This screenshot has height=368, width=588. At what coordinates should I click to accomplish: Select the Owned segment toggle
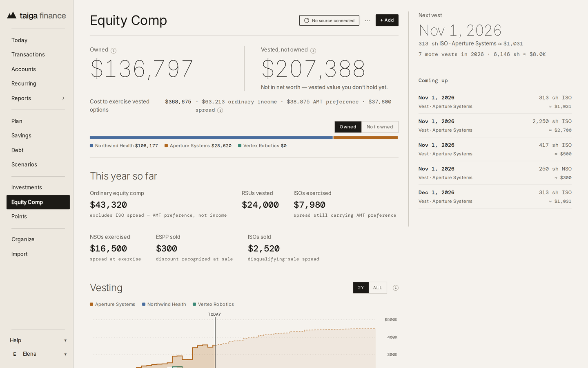(348, 127)
